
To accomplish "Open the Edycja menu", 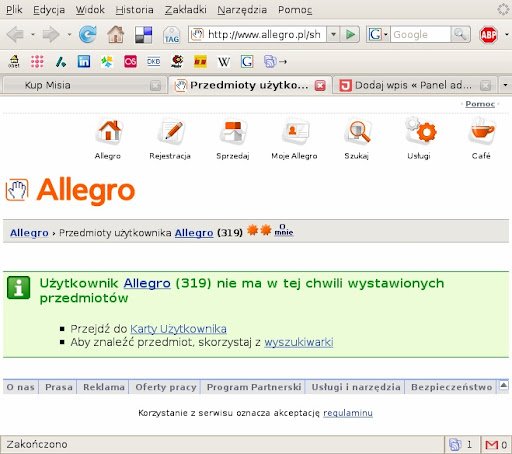I will pos(49,10).
